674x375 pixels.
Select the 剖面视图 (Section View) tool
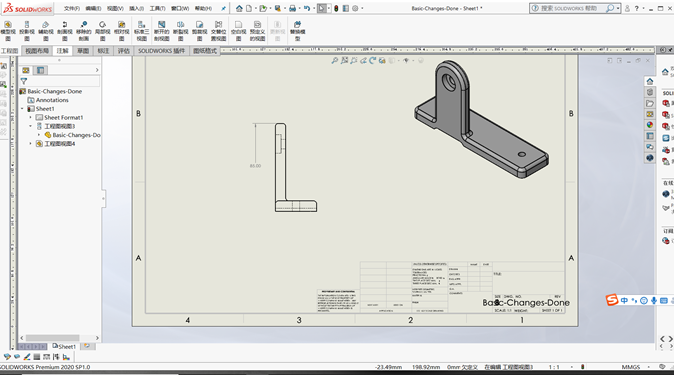[64, 31]
